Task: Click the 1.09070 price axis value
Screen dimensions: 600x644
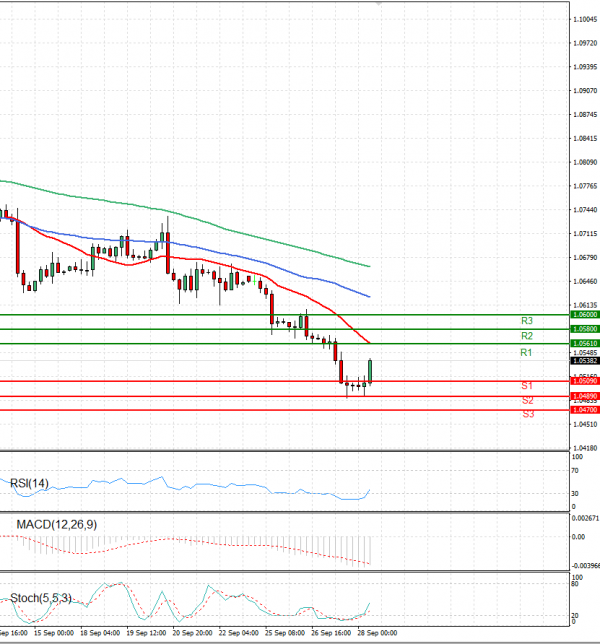Action: pyautogui.click(x=585, y=91)
